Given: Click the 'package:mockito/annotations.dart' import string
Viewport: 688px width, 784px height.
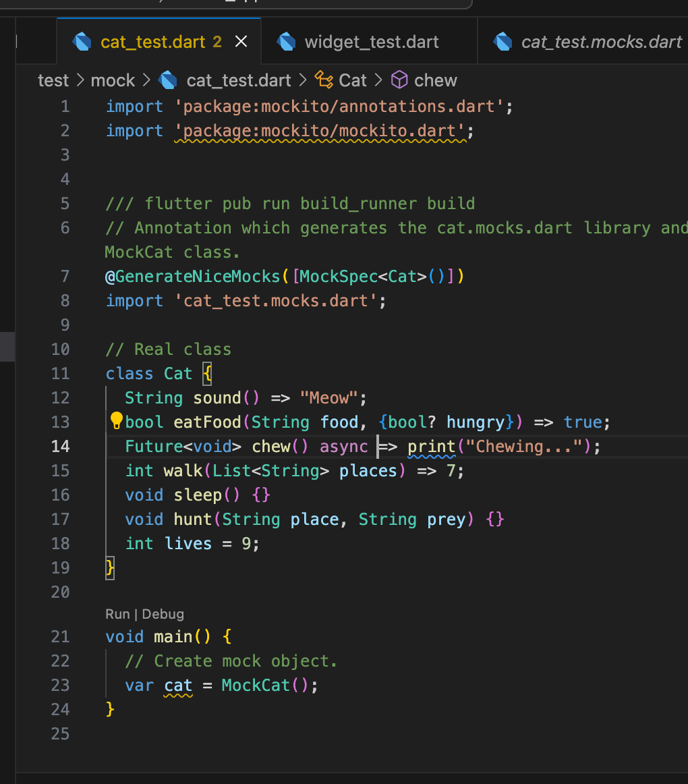Looking at the screenshot, I should point(339,107).
